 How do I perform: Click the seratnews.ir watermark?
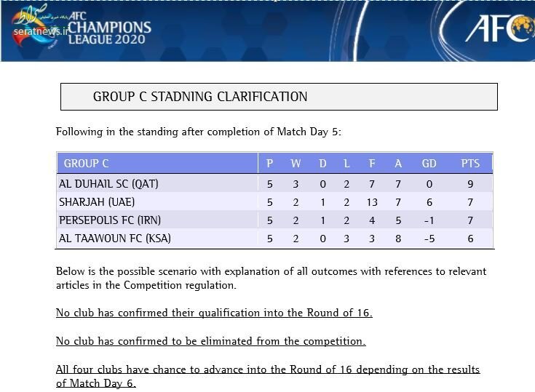pyautogui.click(x=41, y=32)
